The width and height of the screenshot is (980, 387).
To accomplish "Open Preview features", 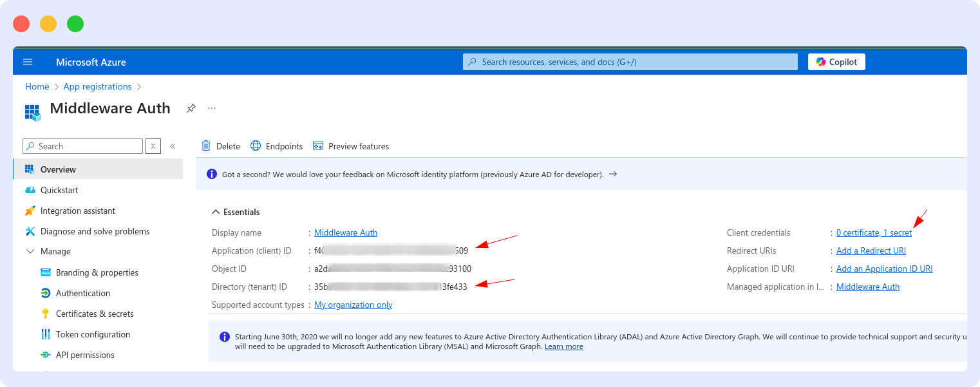I will point(351,146).
